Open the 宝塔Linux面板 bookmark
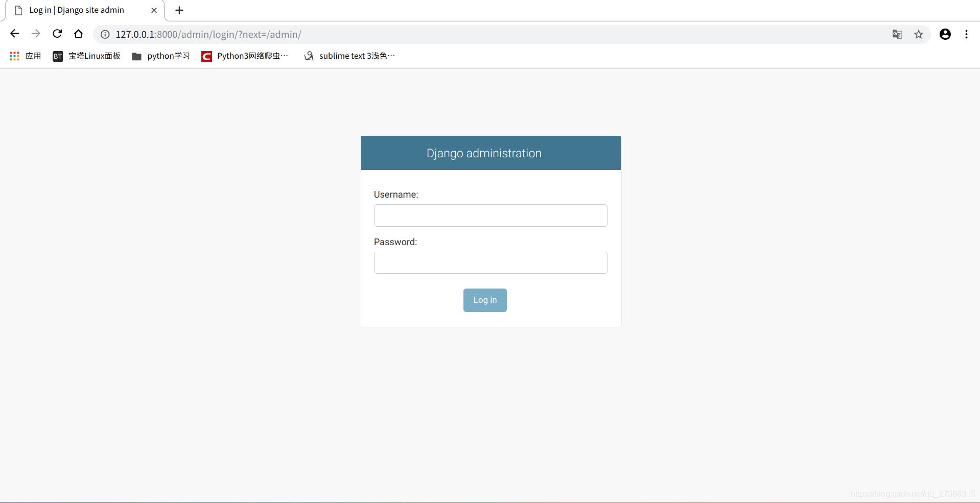 pos(87,56)
